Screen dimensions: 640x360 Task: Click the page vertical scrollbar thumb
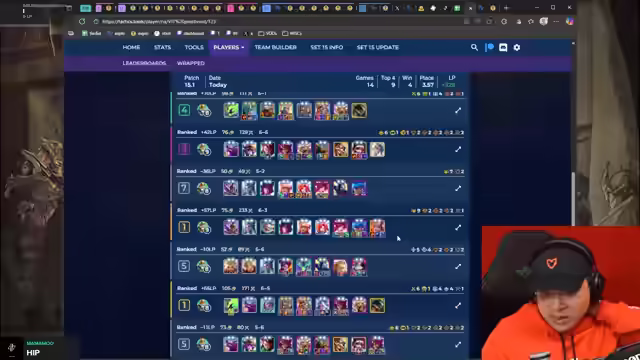point(573,199)
